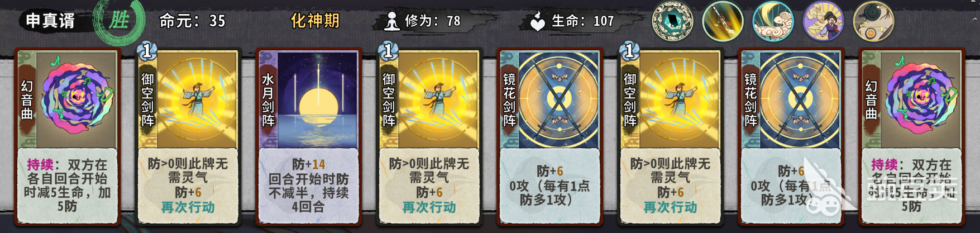This screenshot has width=980, height=233.
Task: Click the 修为: 78 cultivation value
Action: 433,21
